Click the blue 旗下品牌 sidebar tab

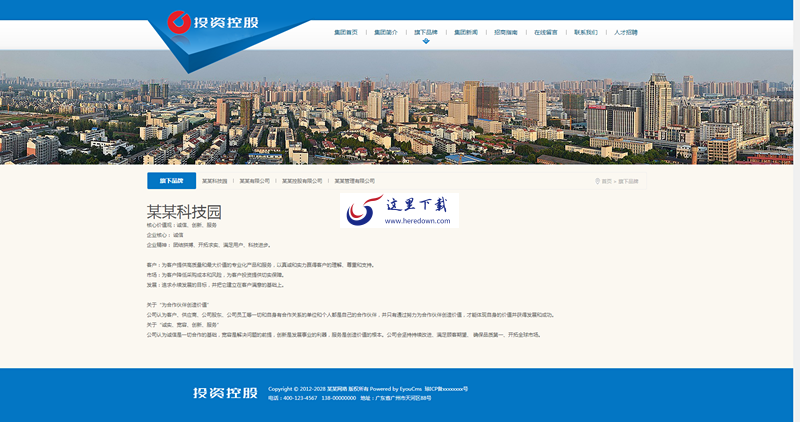(171, 181)
